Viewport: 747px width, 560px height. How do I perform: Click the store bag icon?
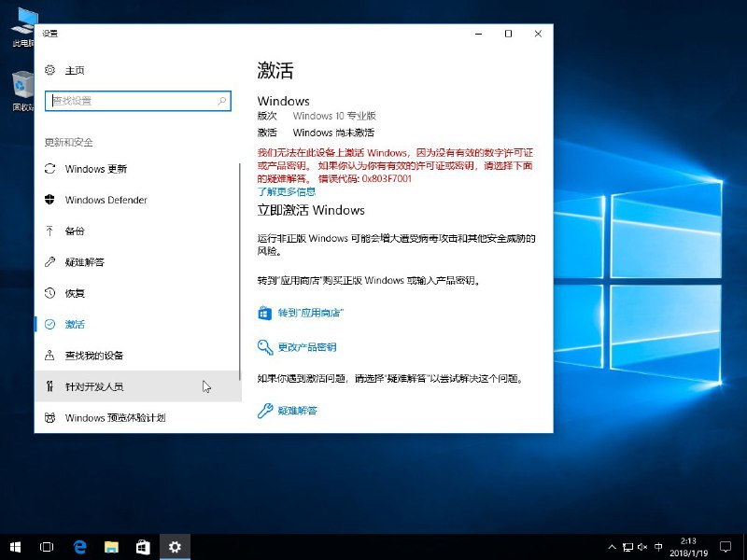[x=265, y=313]
